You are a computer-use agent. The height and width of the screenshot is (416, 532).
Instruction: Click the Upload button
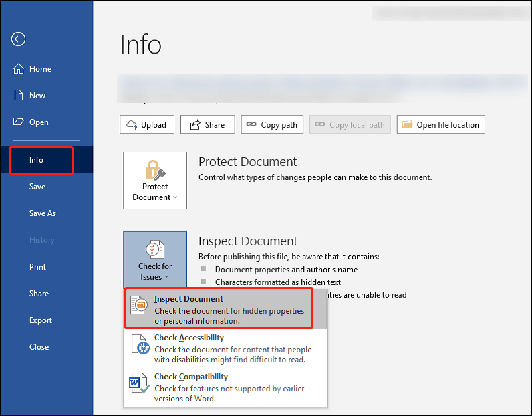(x=147, y=124)
